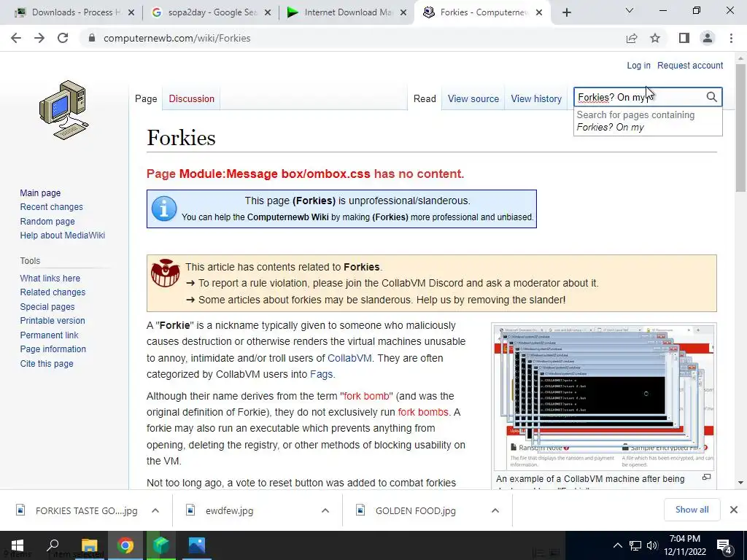Go to the wiki Main page
747x560 pixels.
coord(40,192)
